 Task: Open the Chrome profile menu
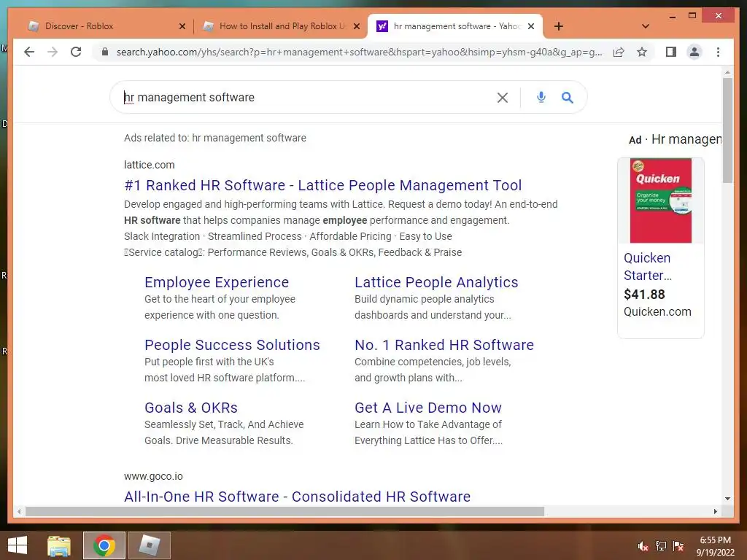click(x=694, y=52)
